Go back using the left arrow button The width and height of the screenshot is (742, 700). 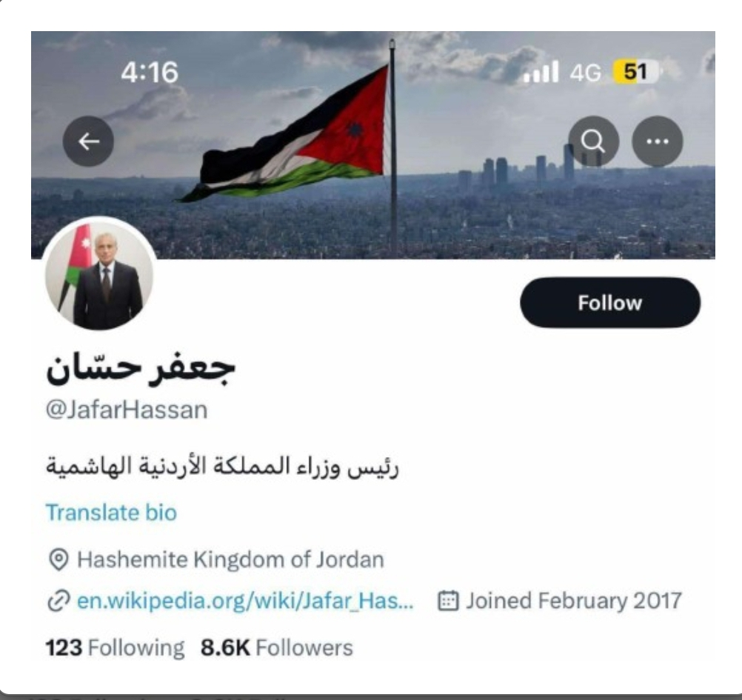(88, 141)
